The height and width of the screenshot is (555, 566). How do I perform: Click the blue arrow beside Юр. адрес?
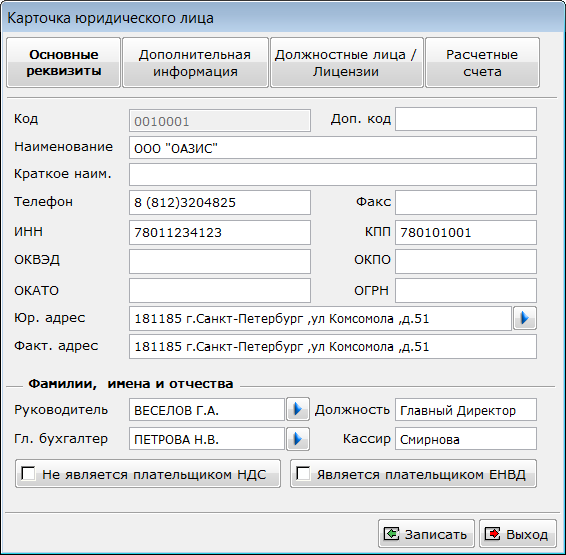(x=524, y=318)
